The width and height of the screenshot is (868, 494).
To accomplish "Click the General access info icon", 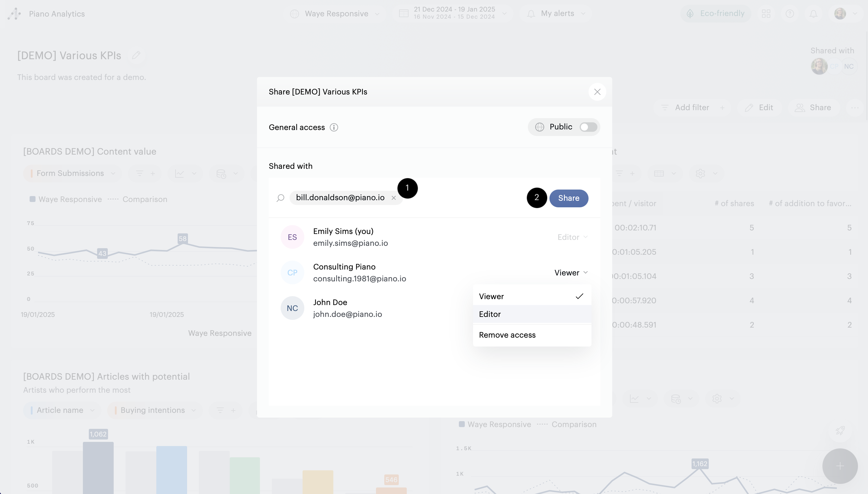I will [x=334, y=127].
